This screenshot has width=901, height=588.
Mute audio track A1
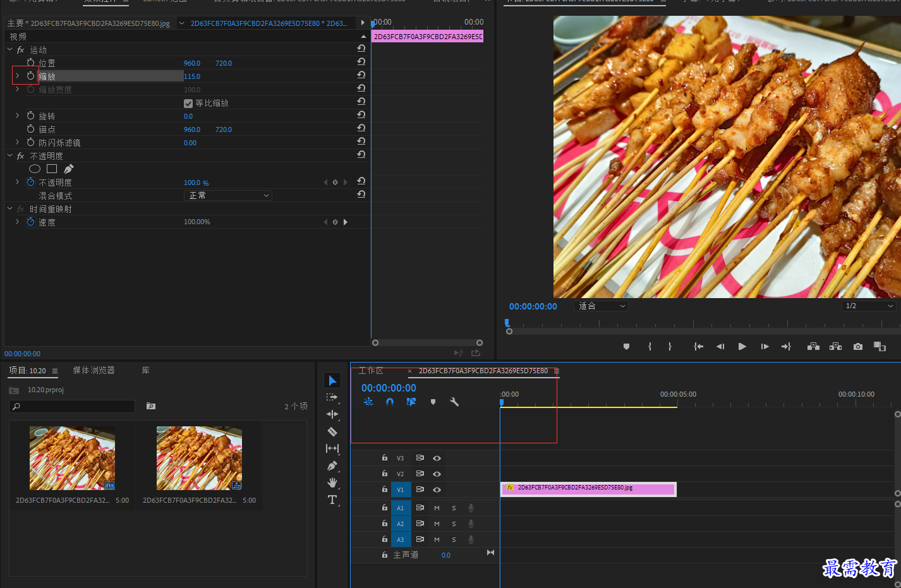point(437,508)
